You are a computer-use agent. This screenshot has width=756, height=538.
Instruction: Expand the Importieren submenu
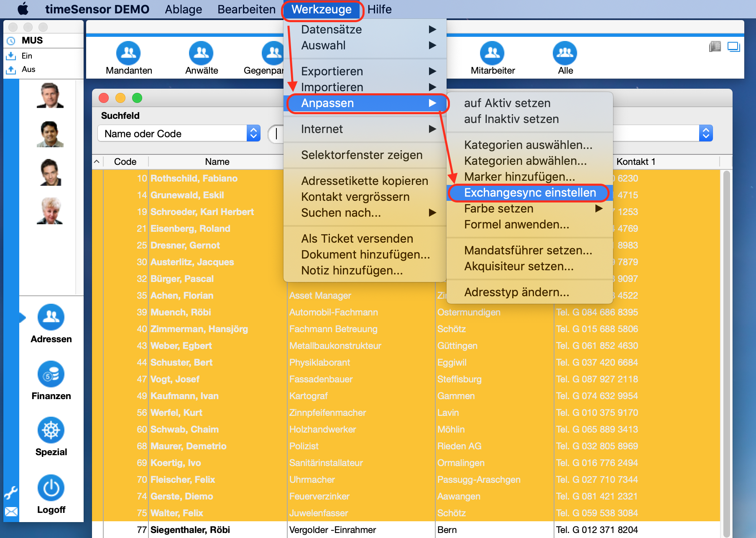coord(365,87)
